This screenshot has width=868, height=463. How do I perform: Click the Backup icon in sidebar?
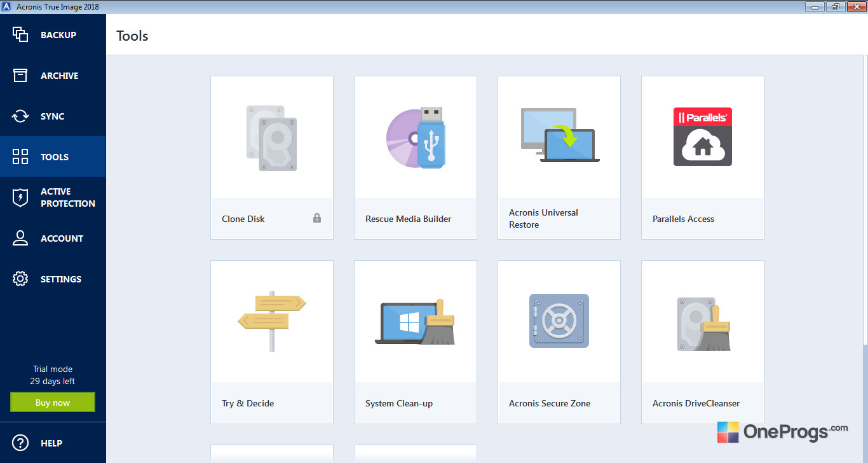point(20,34)
